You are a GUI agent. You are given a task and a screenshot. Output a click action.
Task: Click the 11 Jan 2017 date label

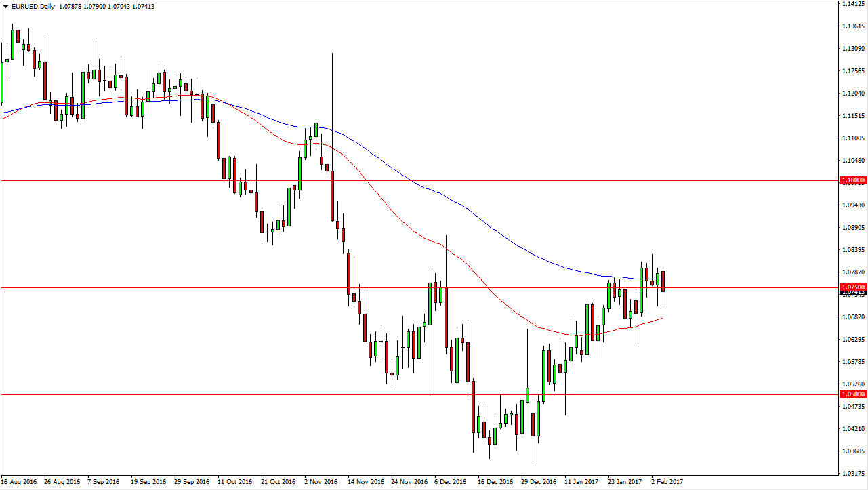(581, 482)
